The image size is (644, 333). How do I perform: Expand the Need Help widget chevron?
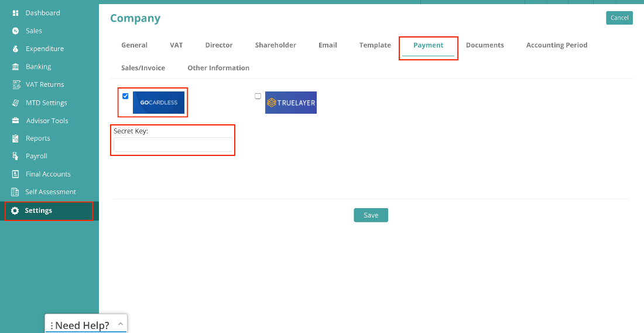[121, 324]
